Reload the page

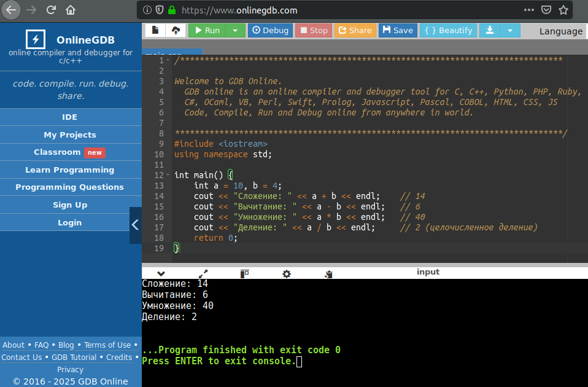tap(51, 10)
